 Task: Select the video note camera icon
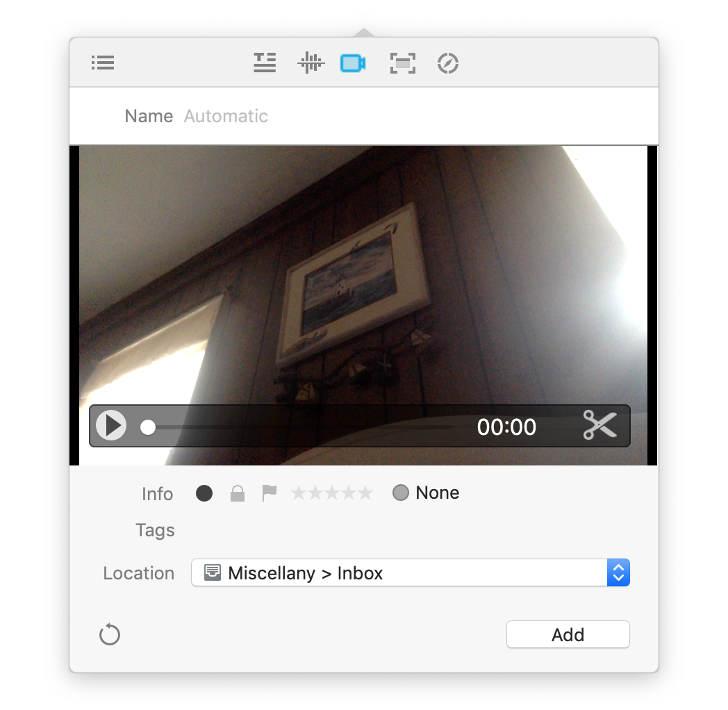pos(353,63)
